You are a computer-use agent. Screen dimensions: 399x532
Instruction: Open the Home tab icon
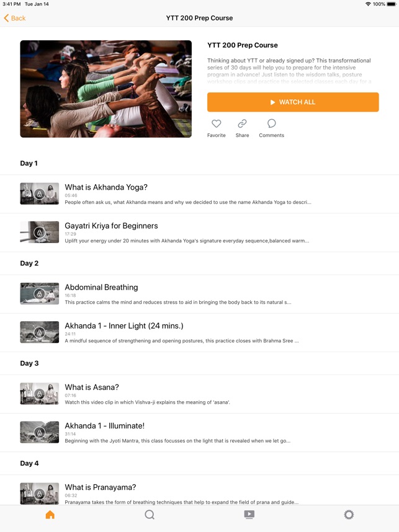[x=50, y=515]
